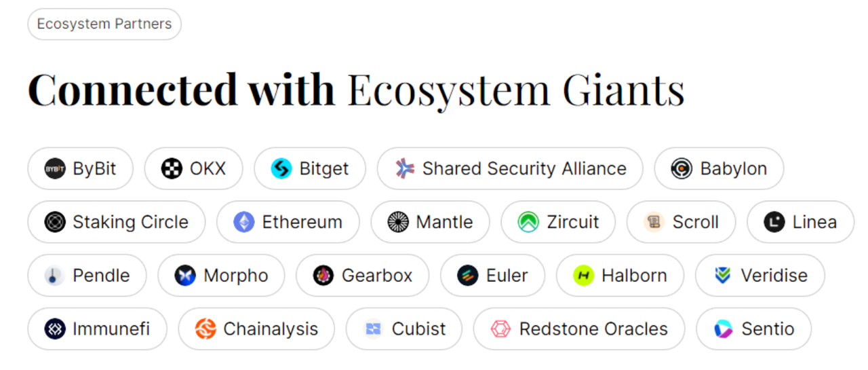Select the Staking Circle partner pill

tap(117, 222)
